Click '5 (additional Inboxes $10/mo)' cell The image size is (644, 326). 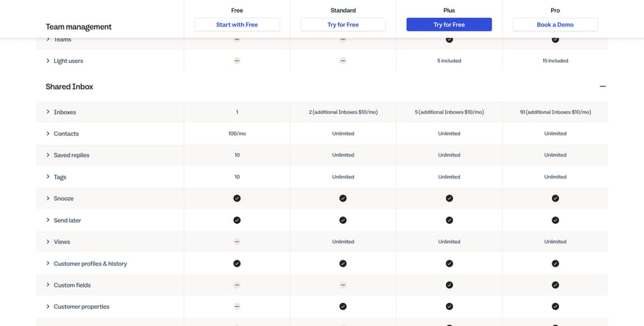coord(449,112)
